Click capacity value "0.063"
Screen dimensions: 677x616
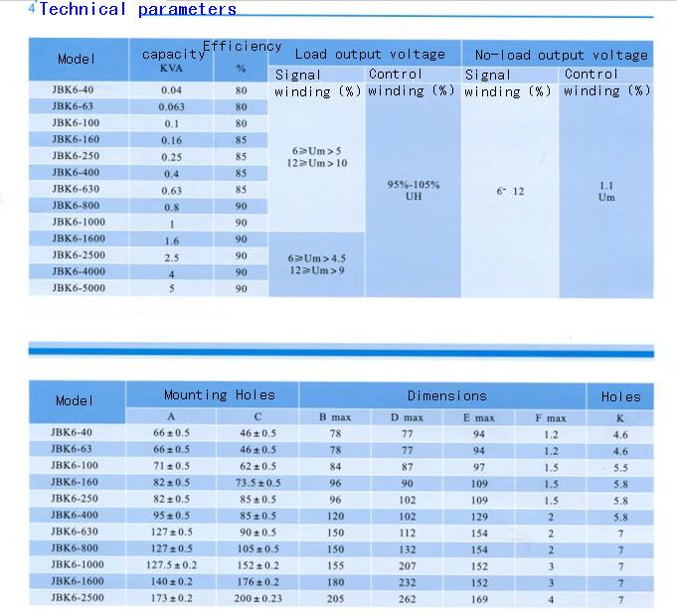pos(171,107)
